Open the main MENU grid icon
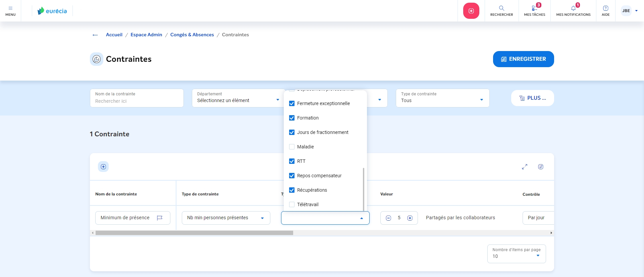 10,11
